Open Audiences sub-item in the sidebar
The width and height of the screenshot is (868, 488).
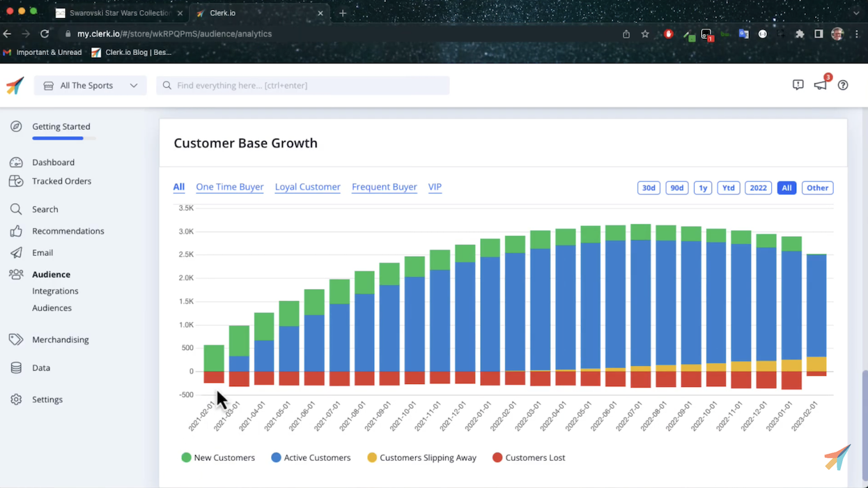[x=52, y=307]
